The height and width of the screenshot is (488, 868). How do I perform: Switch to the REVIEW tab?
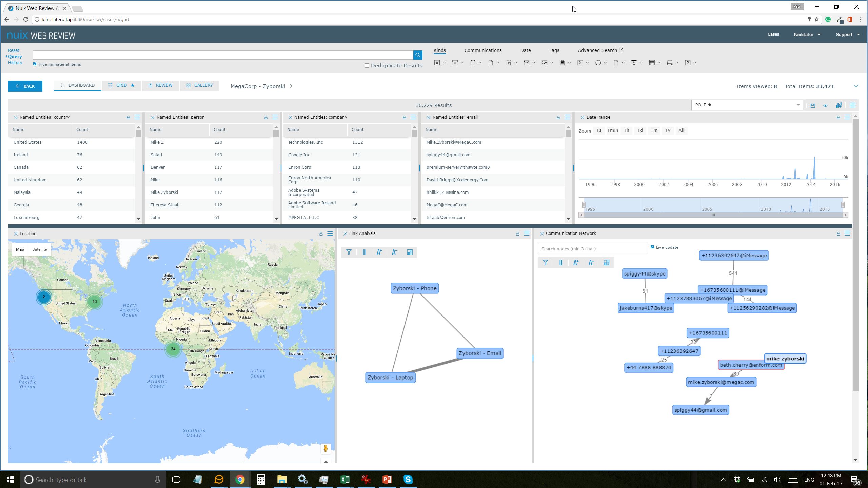pos(160,85)
